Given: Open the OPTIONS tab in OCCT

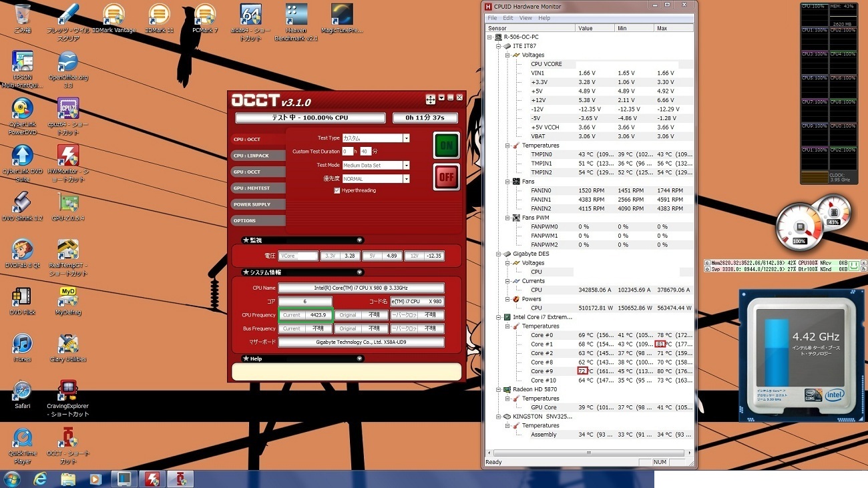Looking at the screenshot, I should click(258, 220).
